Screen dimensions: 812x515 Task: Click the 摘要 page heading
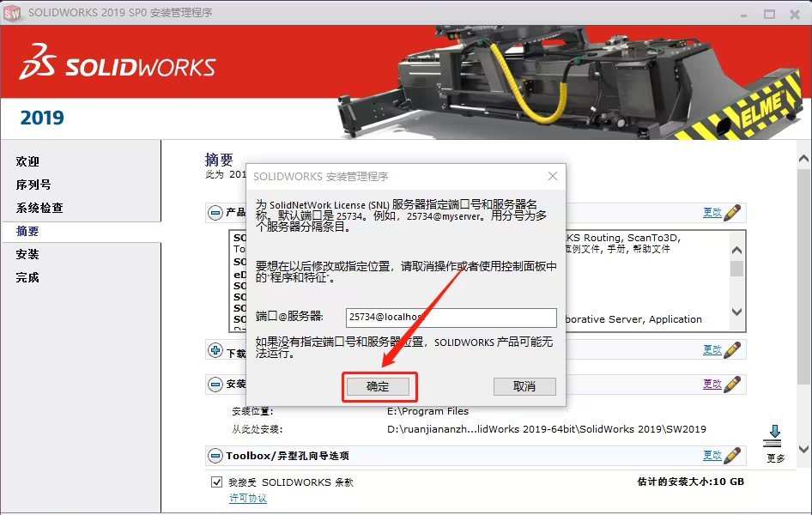click(x=219, y=160)
